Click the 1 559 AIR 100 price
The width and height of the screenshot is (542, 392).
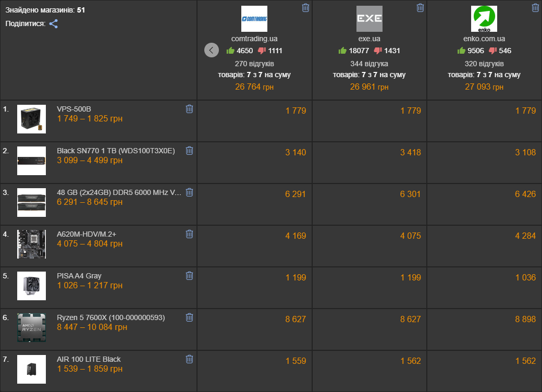pos(295,361)
